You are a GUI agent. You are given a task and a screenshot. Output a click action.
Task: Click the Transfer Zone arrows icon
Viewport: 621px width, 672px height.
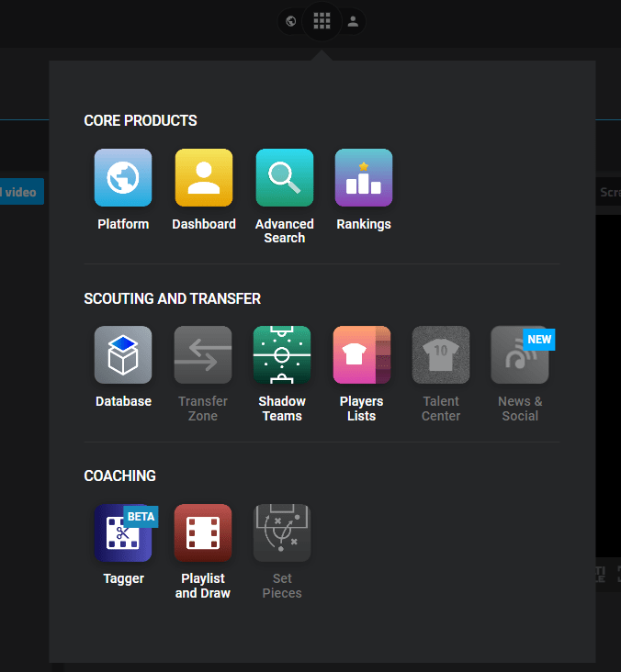point(203,355)
